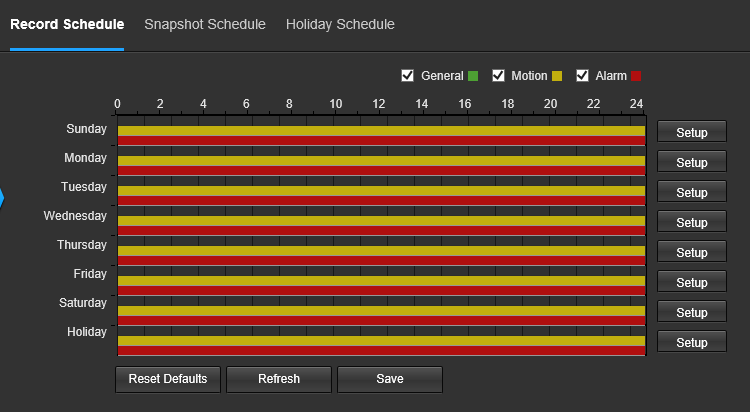Click Holiday's red alarm bar
750x412 pixels.
(381, 351)
